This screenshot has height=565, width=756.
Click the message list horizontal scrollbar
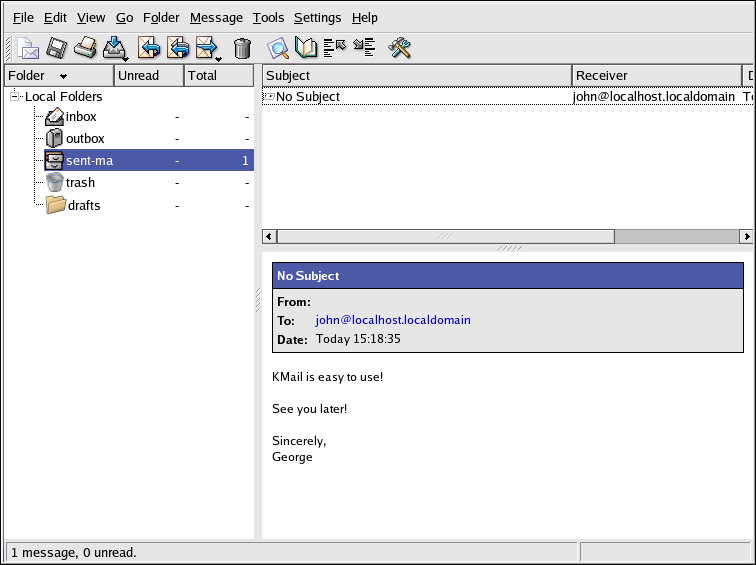pyautogui.click(x=445, y=236)
